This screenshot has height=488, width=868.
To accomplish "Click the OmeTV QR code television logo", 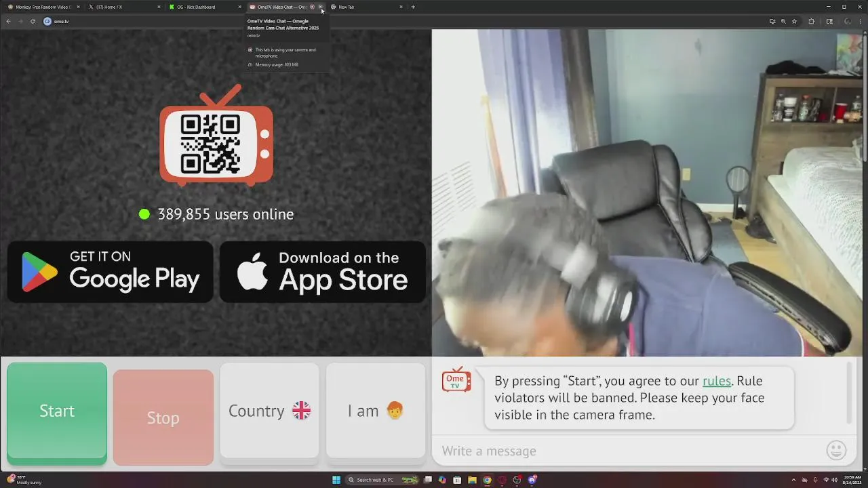I will (x=216, y=136).
